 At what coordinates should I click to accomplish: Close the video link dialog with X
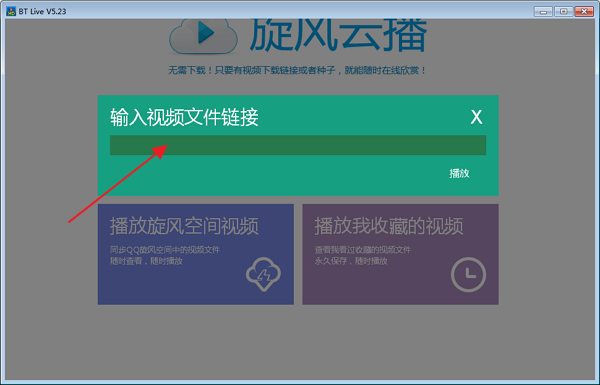[476, 117]
